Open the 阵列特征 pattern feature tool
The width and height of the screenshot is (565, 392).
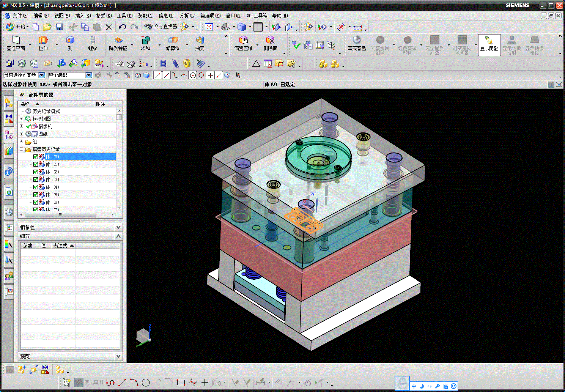(118, 43)
